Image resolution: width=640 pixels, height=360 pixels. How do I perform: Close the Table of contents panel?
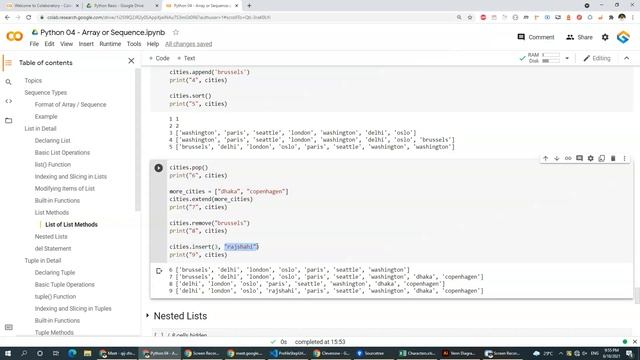pyautogui.click(x=131, y=61)
